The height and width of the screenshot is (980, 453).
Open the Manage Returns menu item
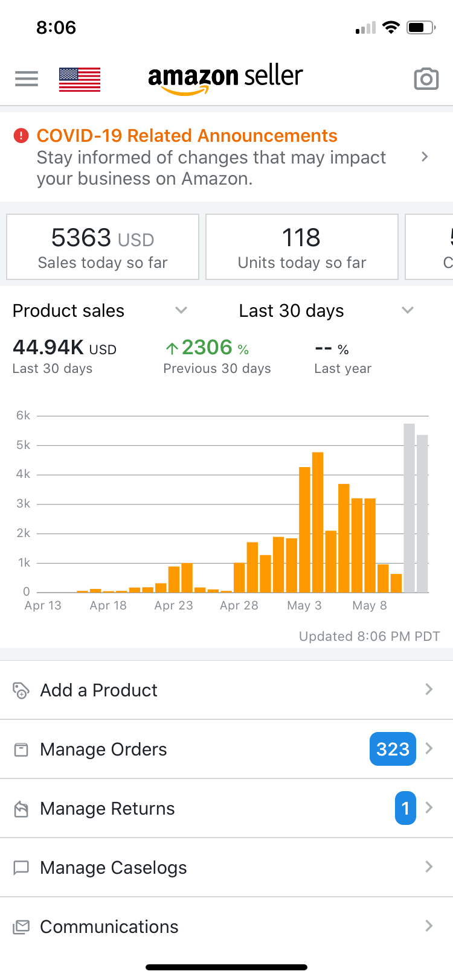(108, 809)
